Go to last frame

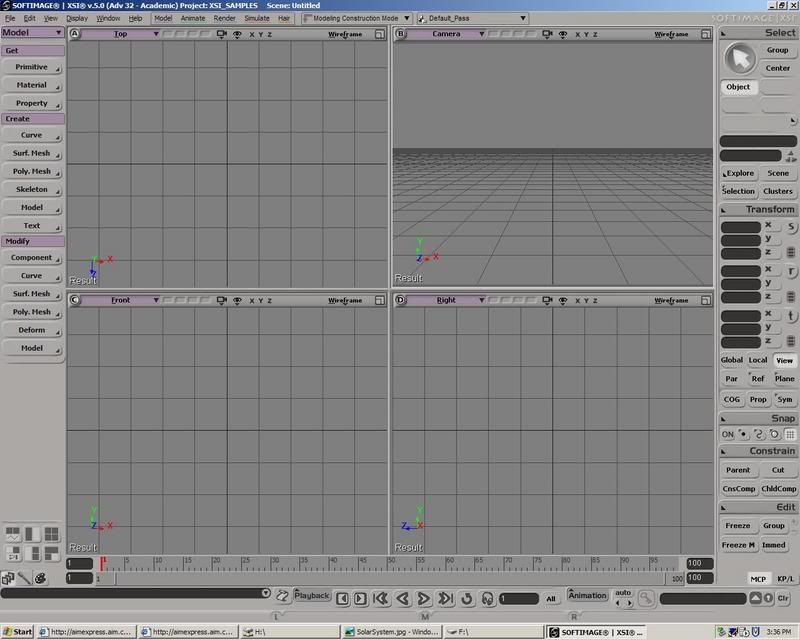click(x=445, y=598)
